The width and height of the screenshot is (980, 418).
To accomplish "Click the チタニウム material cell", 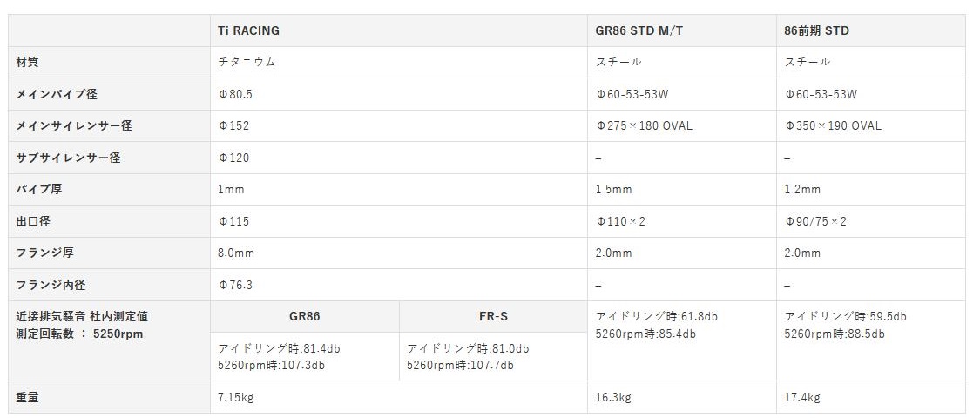I will [x=247, y=62].
